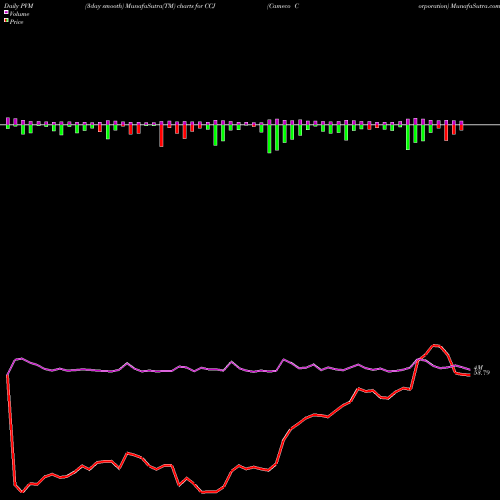Click the '(3day smooth) MunafaSutra(TM) charts for CCJ' heading
The width and height of the screenshot is (500, 500).
point(150,6)
